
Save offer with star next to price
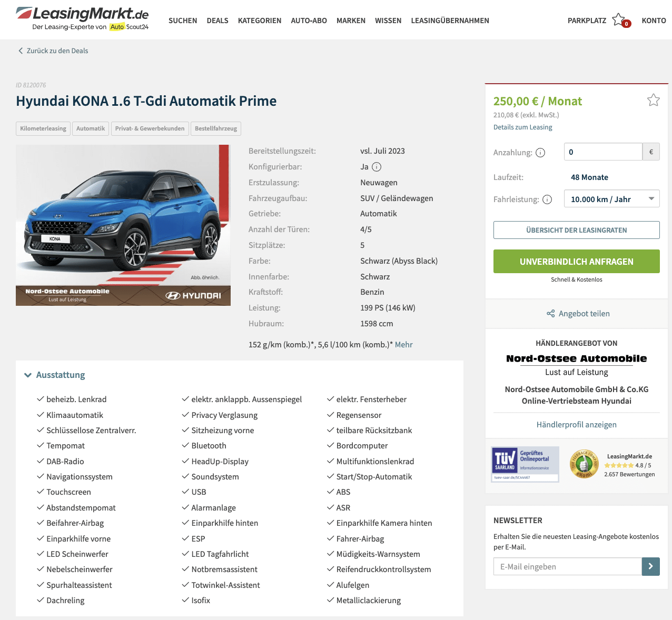tap(654, 100)
